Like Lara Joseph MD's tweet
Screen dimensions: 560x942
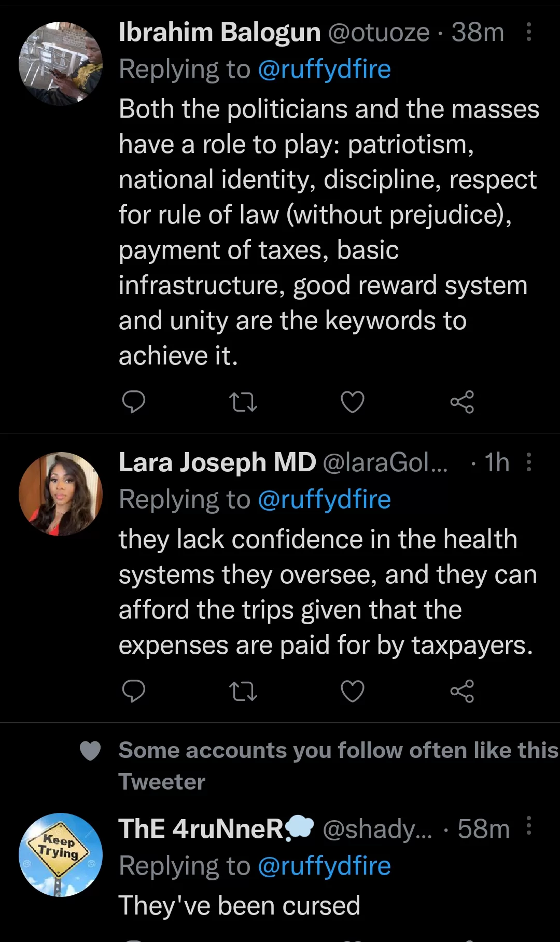pos(353,691)
